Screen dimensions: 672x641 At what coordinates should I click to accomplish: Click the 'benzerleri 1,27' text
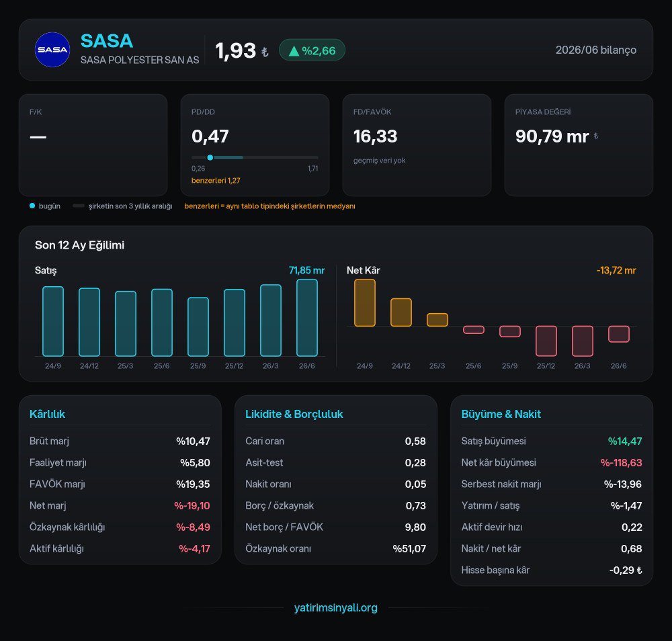(x=216, y=180)
